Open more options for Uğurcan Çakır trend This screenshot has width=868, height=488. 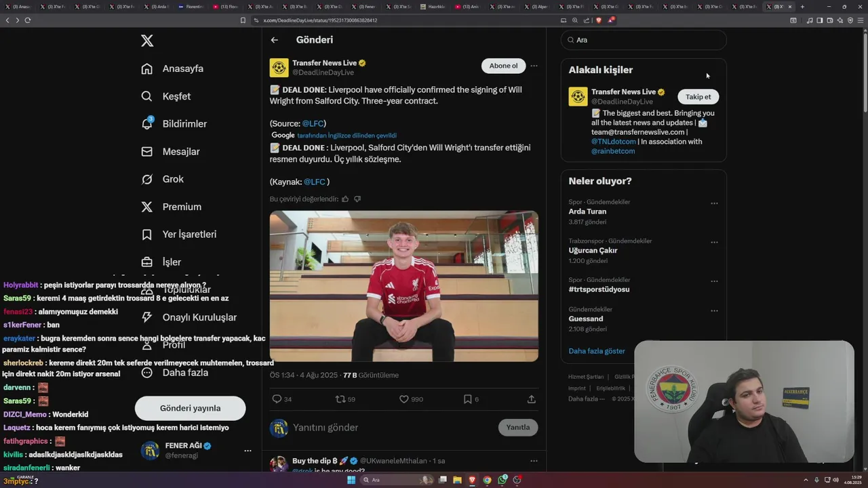[714, 242]
